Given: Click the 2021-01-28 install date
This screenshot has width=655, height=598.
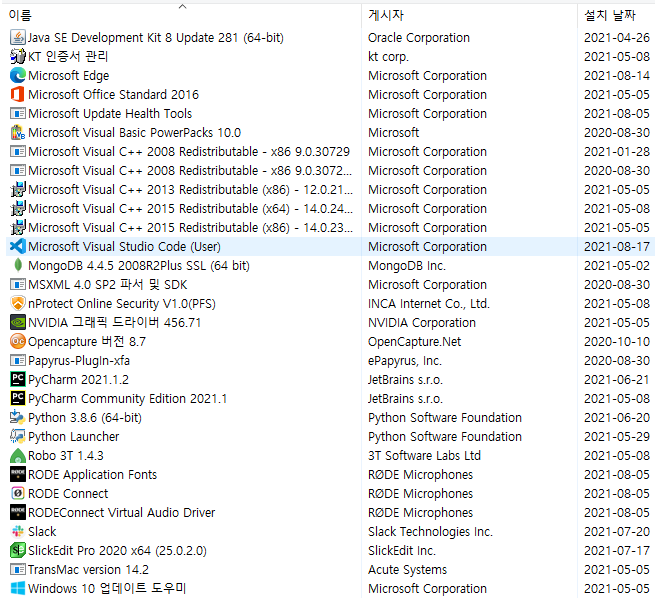Looking at the screenshot, I should 617,152.
